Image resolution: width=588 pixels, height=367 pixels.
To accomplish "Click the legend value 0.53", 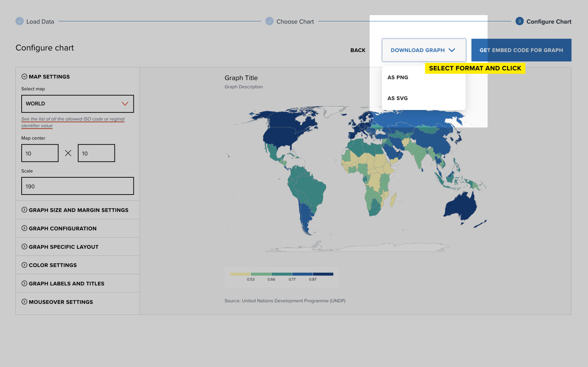I will click(x=251, y=279).
